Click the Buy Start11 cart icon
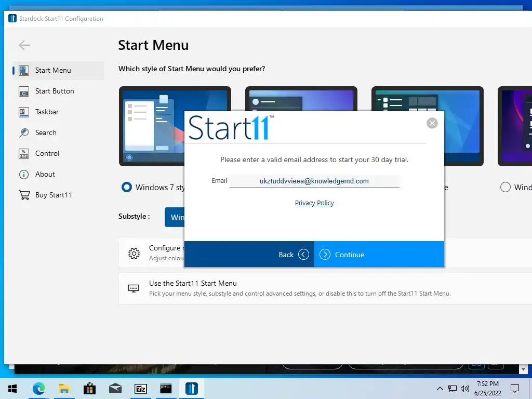The height and width of the screenshot is (399, 532). 24,195
